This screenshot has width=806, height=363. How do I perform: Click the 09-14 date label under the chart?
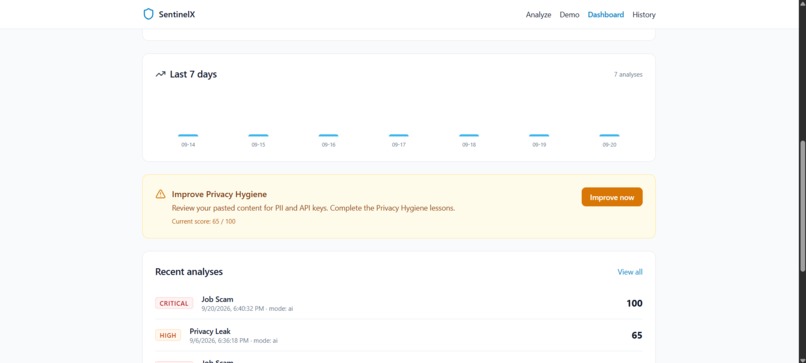(x=188, y=145)
